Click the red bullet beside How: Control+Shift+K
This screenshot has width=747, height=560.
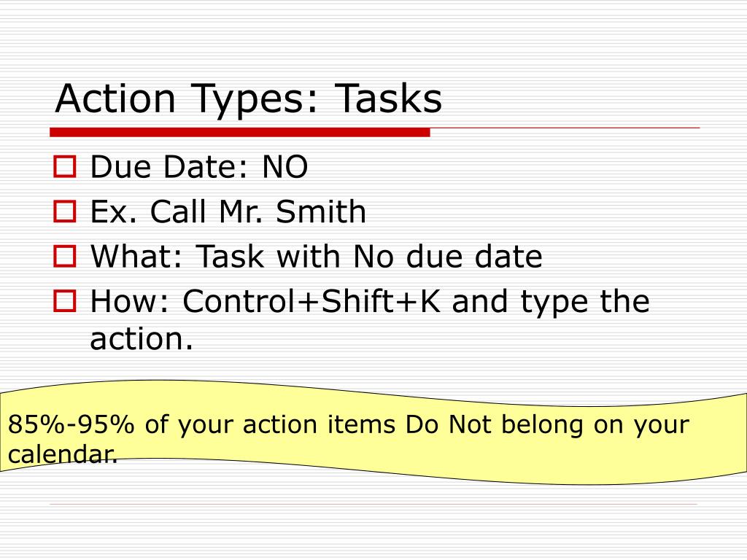[x=65, y=301]
